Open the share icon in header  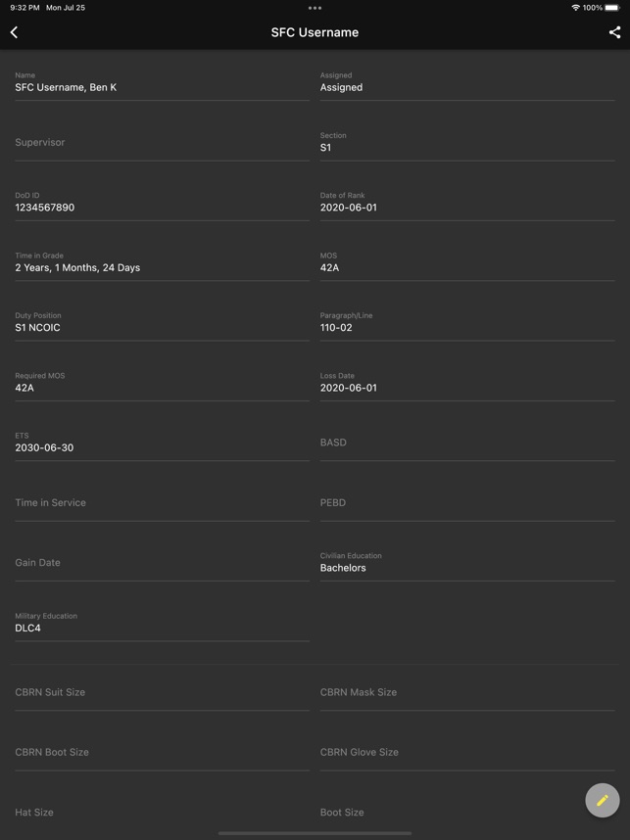[614, 32]
